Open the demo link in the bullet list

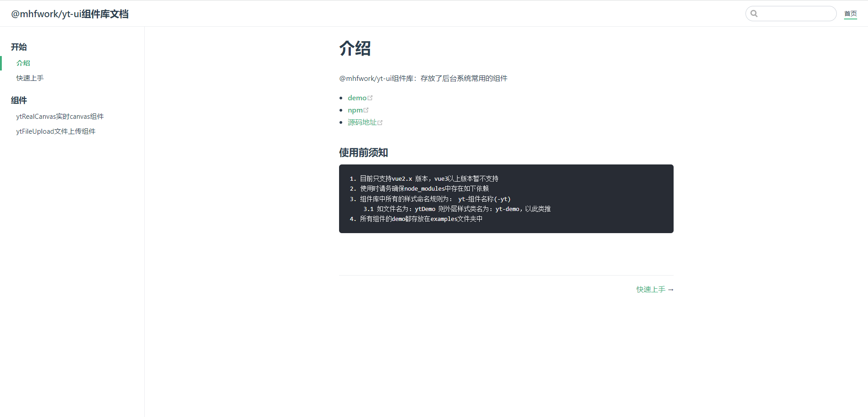(357, 98)
